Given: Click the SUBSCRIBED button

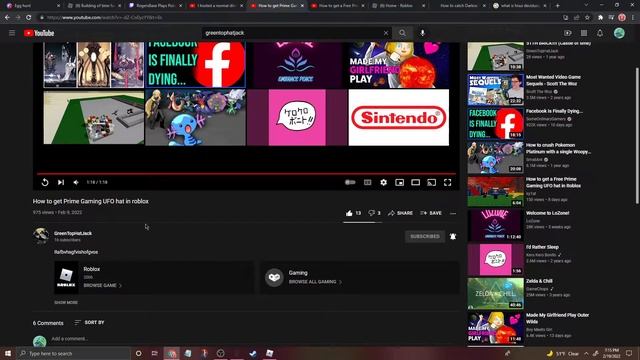Looking at the screenshot, I should click(x=425, y=236).
